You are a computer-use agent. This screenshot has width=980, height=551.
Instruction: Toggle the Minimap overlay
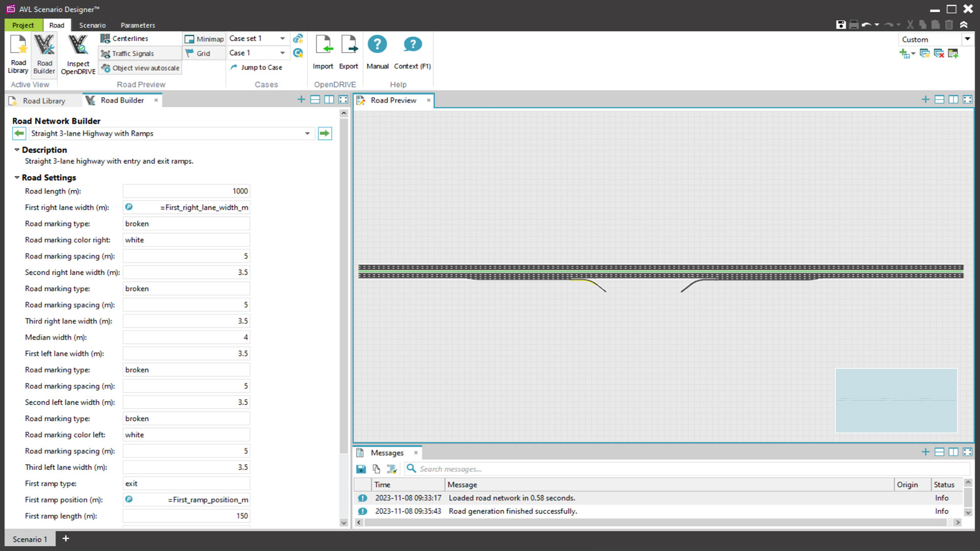204,39
